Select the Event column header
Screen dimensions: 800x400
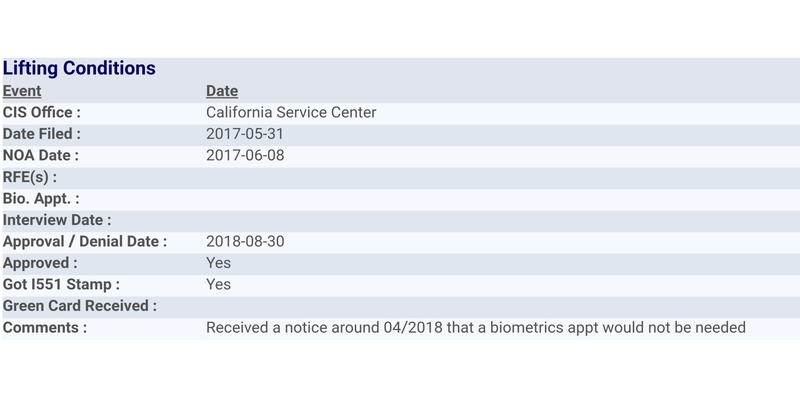pos(22,91)
